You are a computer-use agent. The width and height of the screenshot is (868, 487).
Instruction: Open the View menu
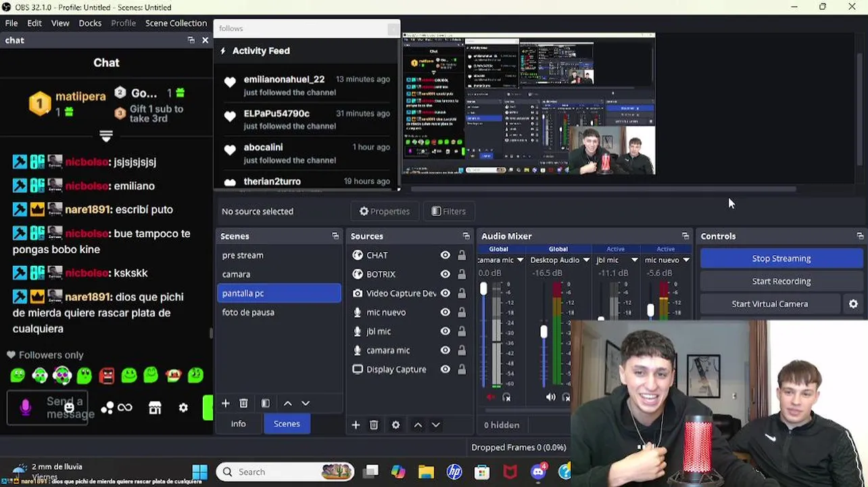click(60, 23)
